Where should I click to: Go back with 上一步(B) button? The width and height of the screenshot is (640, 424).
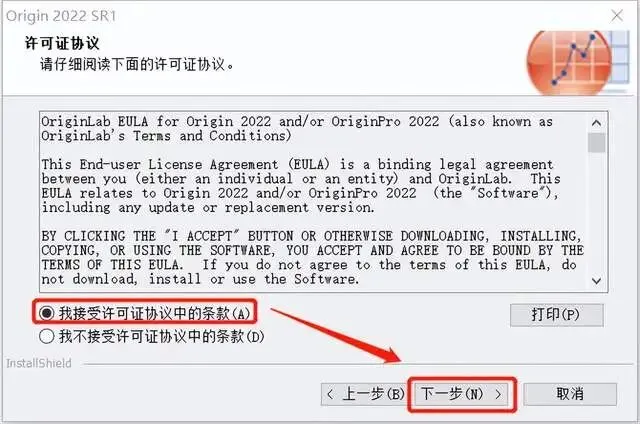(x=364, y=394)
